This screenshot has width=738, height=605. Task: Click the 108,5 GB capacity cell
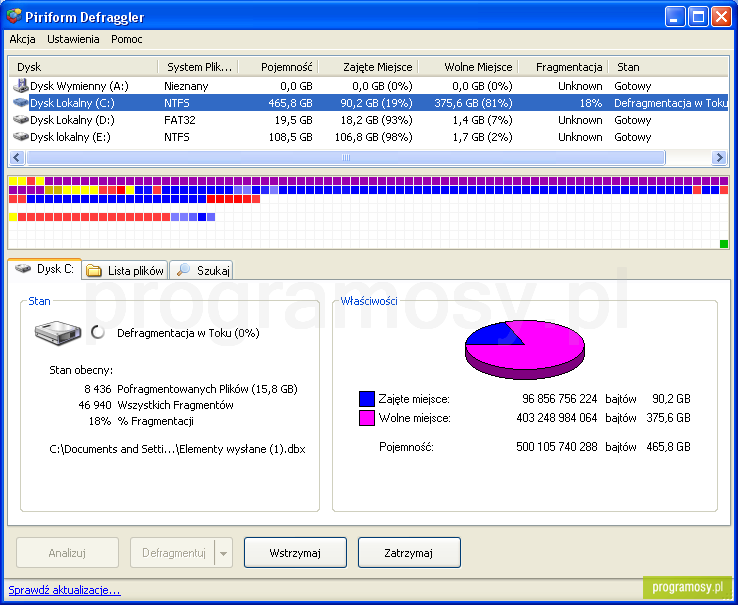[x=290, y=137]
